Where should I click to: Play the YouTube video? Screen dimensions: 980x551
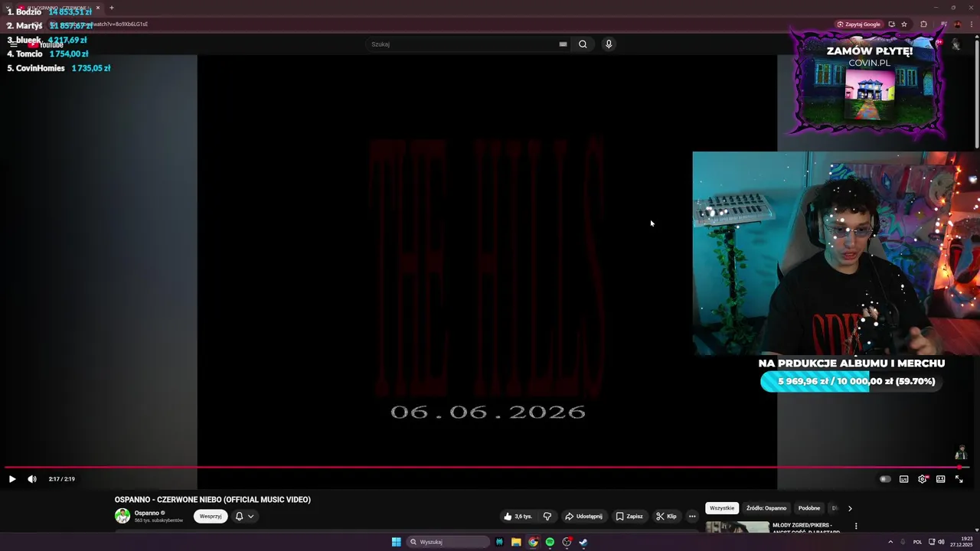coord(11,479)
